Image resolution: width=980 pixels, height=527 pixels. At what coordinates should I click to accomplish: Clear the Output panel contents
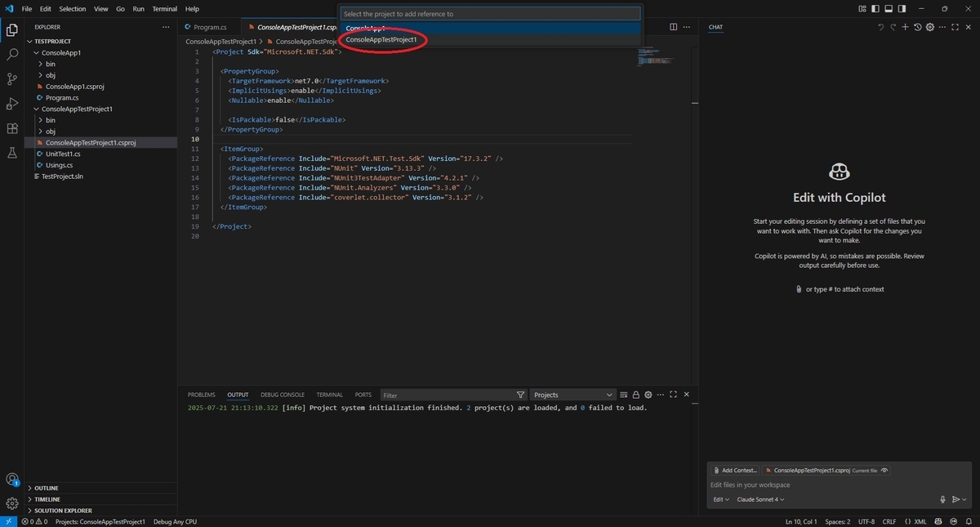coord(624,395)
